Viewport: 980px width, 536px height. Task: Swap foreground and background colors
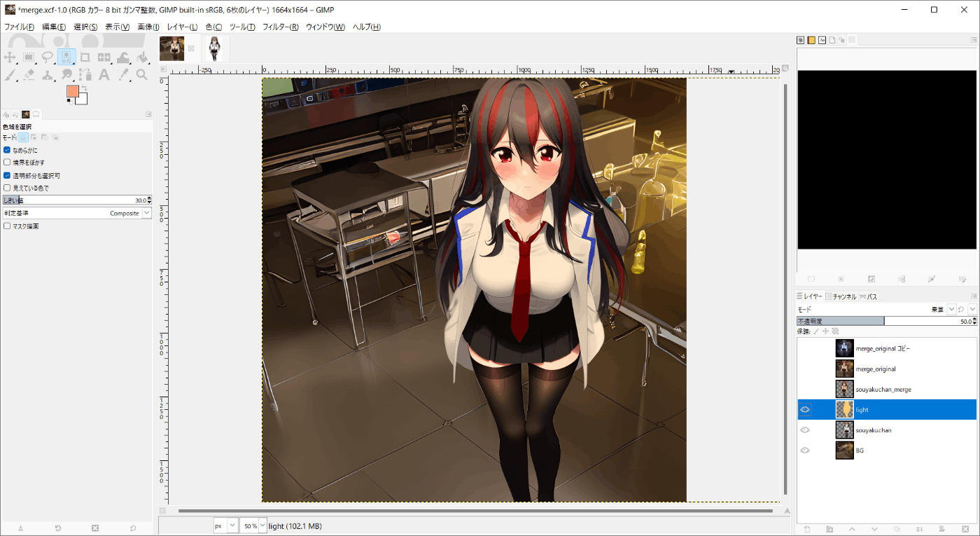pyautogui.click(x=84, y=88)
